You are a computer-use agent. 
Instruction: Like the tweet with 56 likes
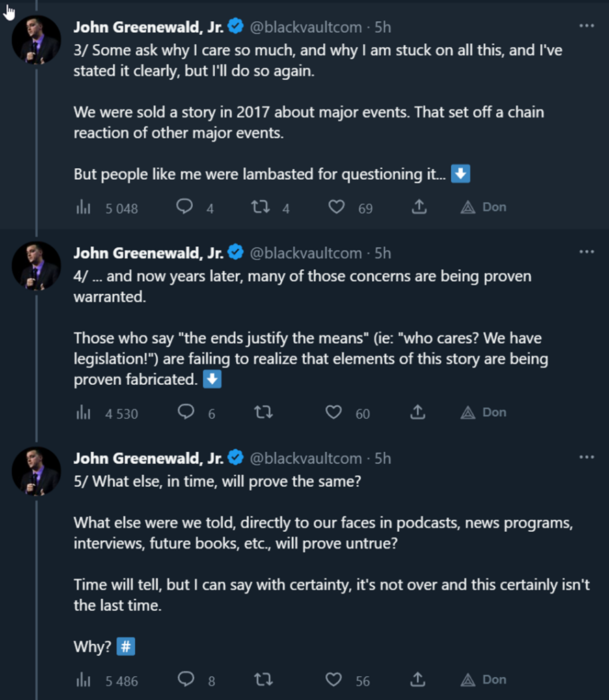[x=334, y=680]
